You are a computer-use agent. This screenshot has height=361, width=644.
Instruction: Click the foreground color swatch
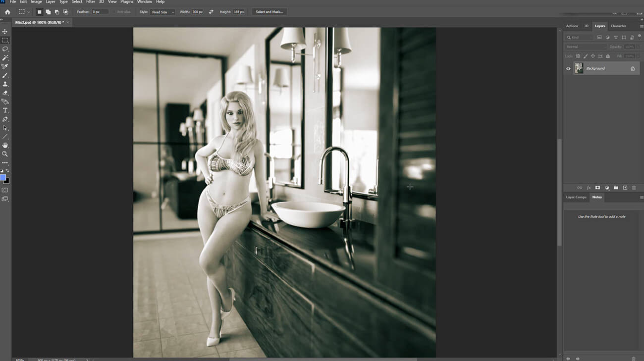(x=3, y=177)
